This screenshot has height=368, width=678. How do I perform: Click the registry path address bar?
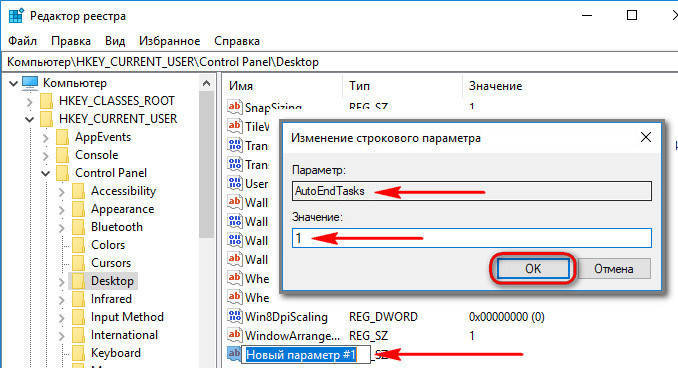click(x=339, y=62)
